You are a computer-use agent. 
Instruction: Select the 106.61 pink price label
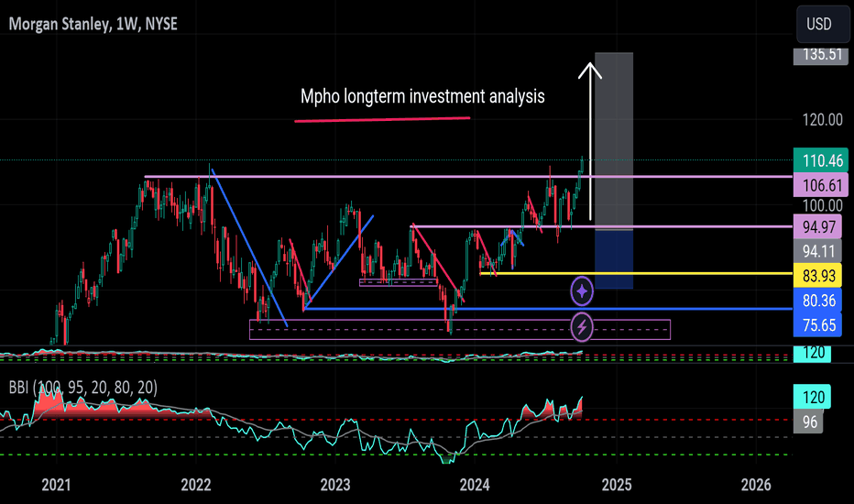point(820,185)
